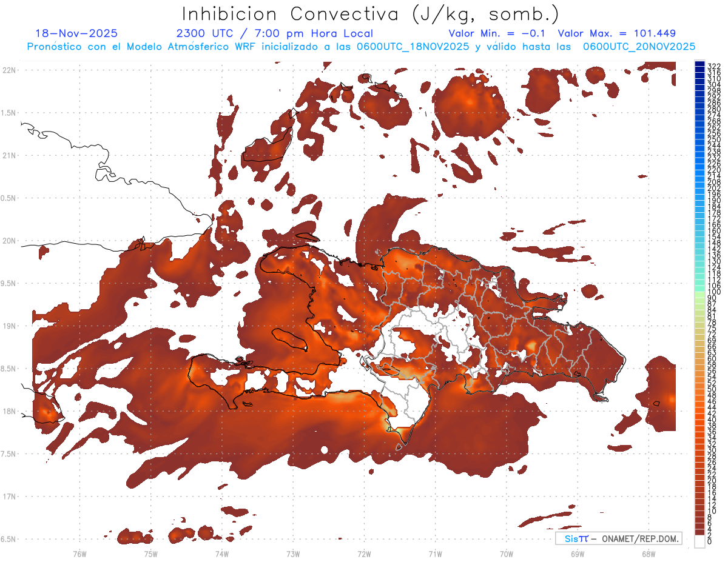The height and width of the screenshot is (562, 728).
Task: Click the '72W' longitude label
Action: (x=364, y=554)
